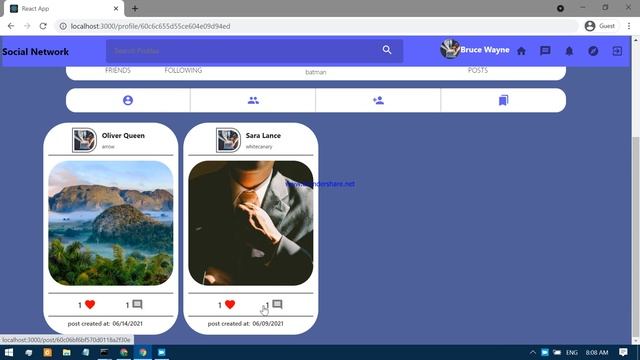This screenshot has height=360, width=640.
Task: Click the 8:08 AM taskbar clock
Action: (597, 352)
